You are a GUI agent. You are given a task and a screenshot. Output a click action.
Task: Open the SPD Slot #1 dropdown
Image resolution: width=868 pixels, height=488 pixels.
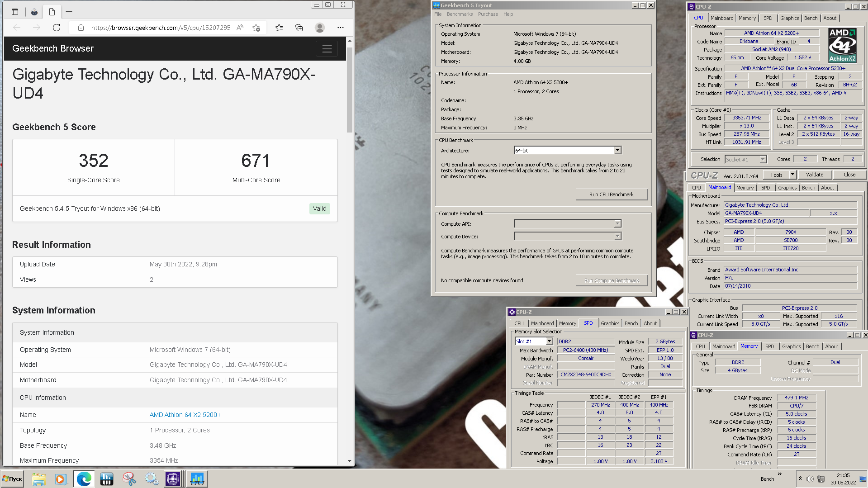550,341
